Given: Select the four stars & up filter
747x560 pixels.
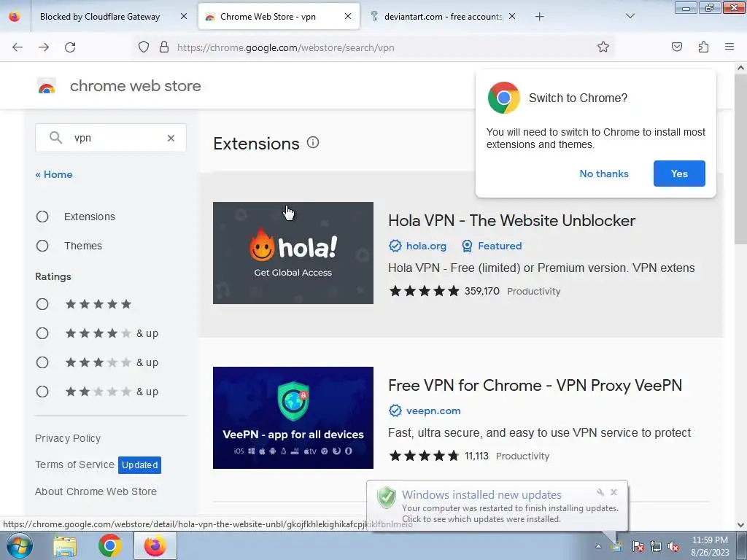Looking at the screenshot, I should tap(42, 333).
